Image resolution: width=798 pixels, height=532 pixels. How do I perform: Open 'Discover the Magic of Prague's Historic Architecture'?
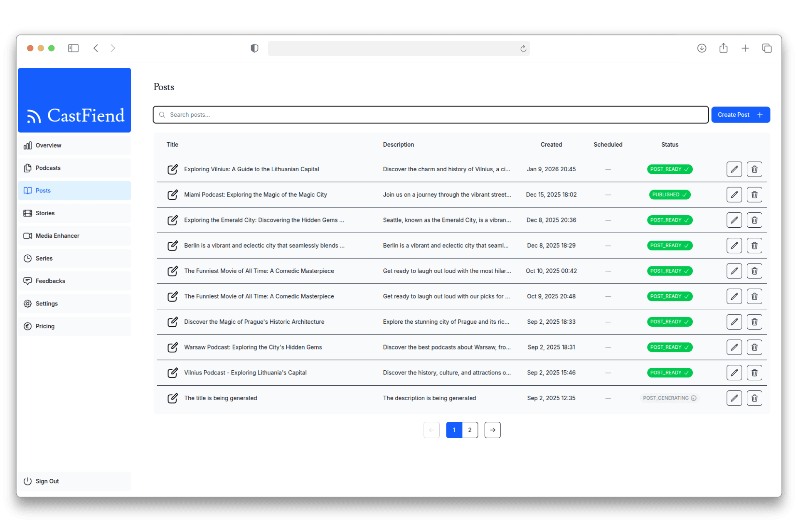(254, 322)
